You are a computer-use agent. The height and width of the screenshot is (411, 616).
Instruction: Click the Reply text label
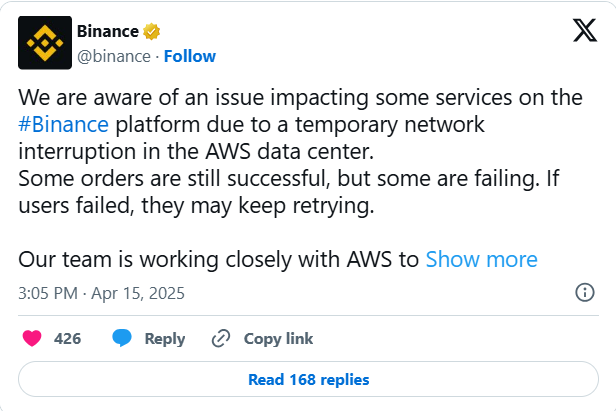[165, 339]
